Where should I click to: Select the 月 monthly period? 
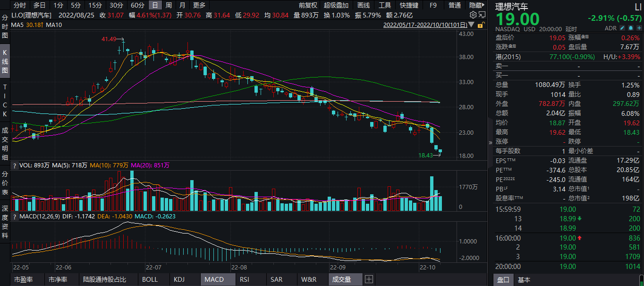pyautogui.click(x=182, y=5)
